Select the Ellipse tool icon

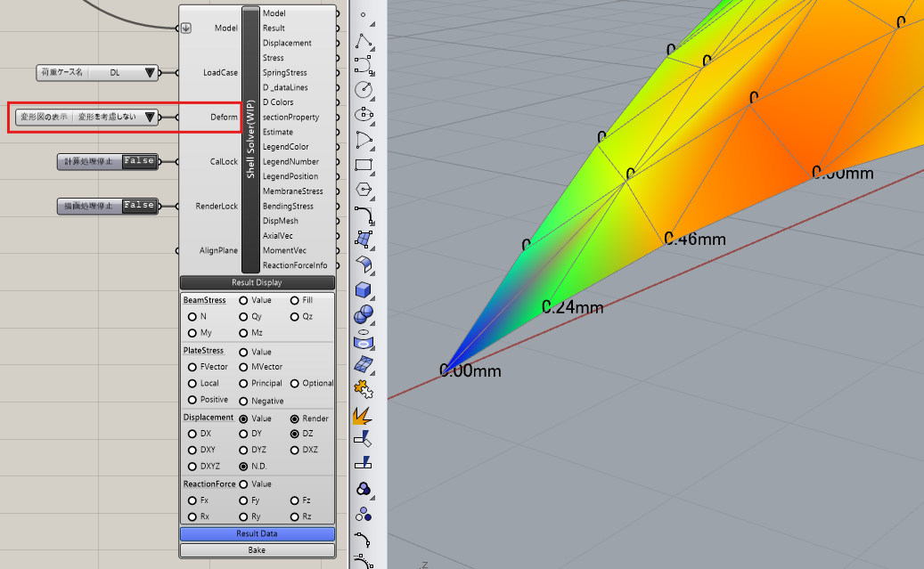363,115
